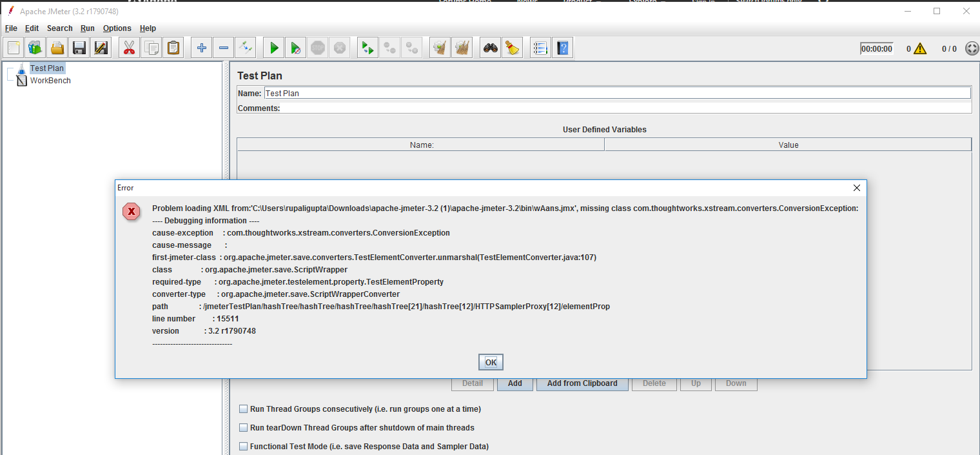
Task: Click the Save As icon with pencil
Action: click(101, 48)
